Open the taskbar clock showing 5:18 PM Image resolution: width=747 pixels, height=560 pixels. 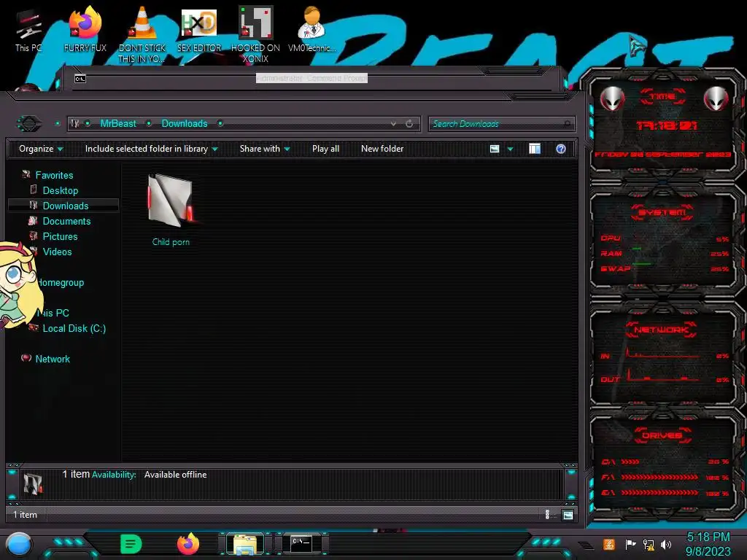point(708,544)
